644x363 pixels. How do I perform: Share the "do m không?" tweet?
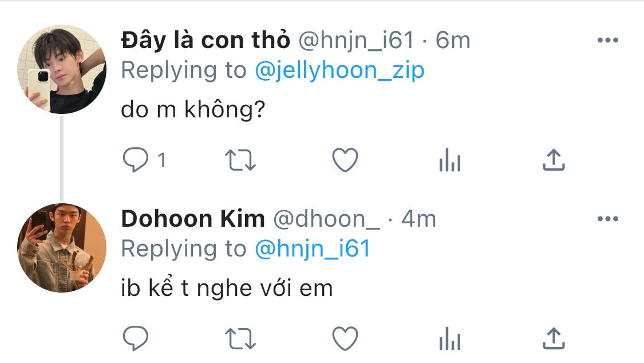[x=554, y=160]
